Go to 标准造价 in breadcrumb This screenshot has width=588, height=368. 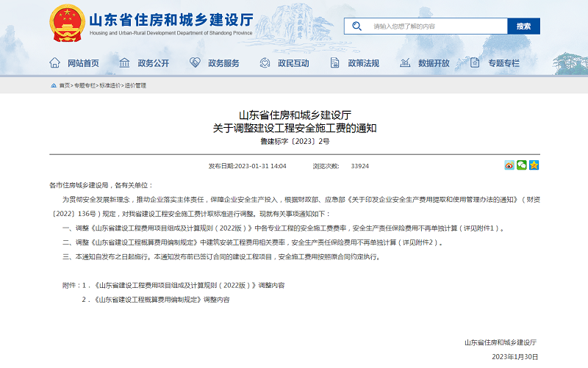pos(110,85)
